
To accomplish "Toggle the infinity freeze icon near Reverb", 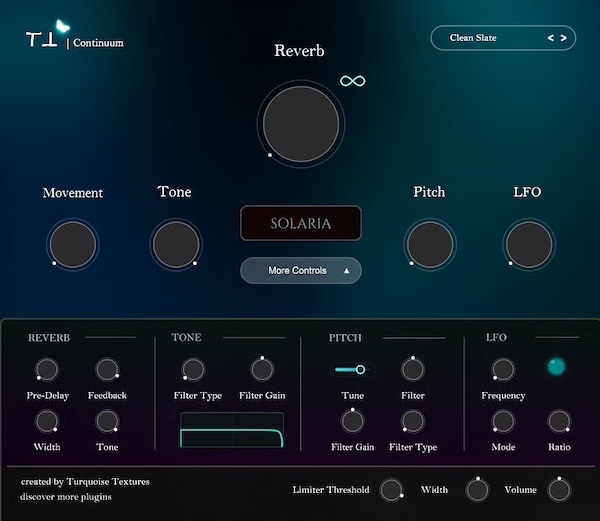I will coord(352,81).
